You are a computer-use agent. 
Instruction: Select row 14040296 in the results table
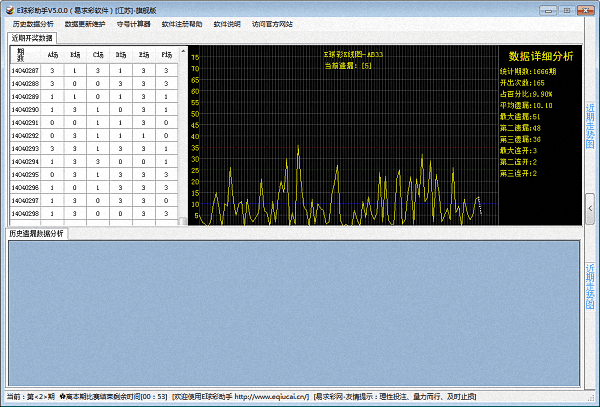coord(94,187)
